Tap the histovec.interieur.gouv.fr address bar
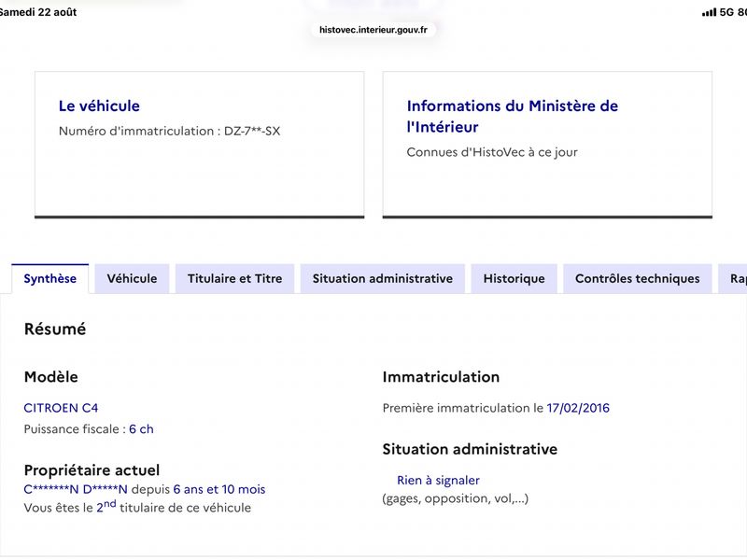The image size is (747, 560). (373, 30)
